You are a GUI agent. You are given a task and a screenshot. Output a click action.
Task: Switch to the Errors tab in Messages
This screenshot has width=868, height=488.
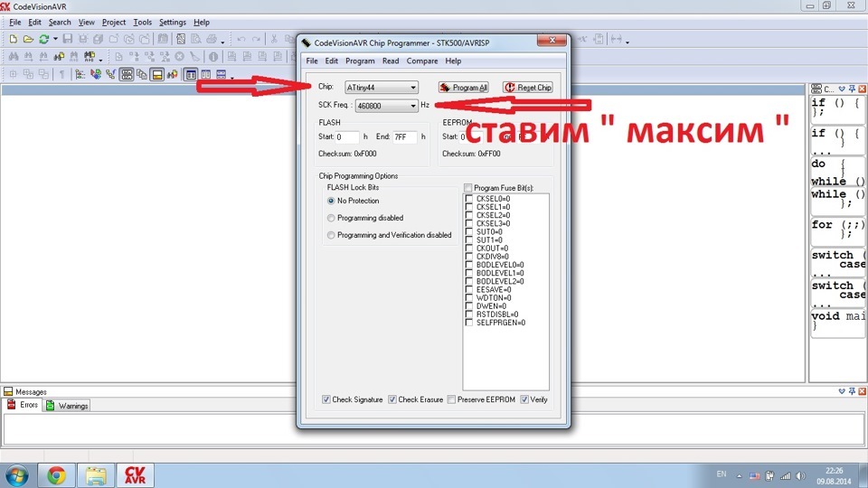23,405
